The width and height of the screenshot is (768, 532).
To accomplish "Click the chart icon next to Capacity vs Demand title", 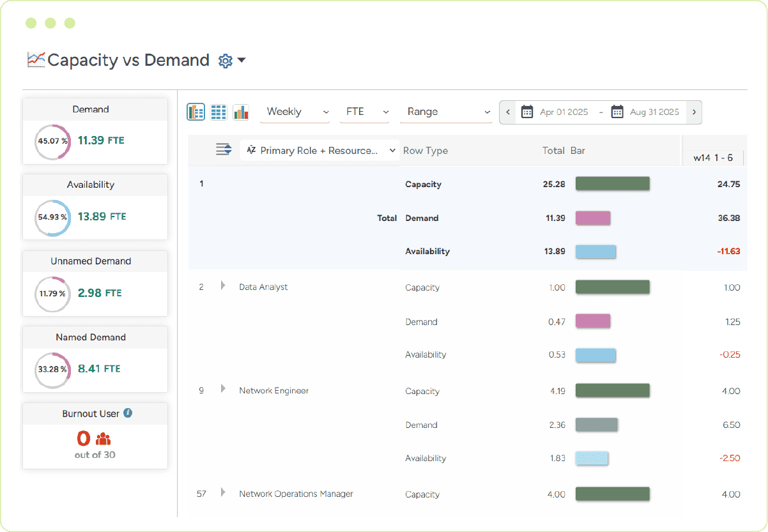I will click(35, 59).
